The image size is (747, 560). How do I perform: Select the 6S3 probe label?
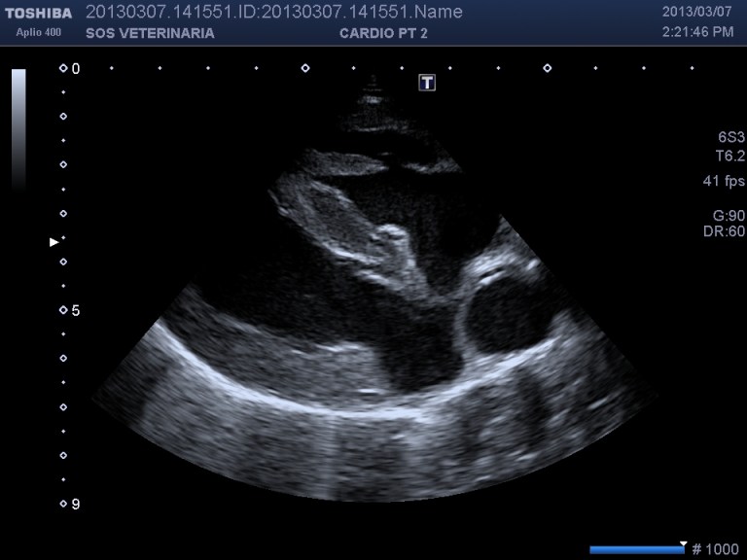730,137
